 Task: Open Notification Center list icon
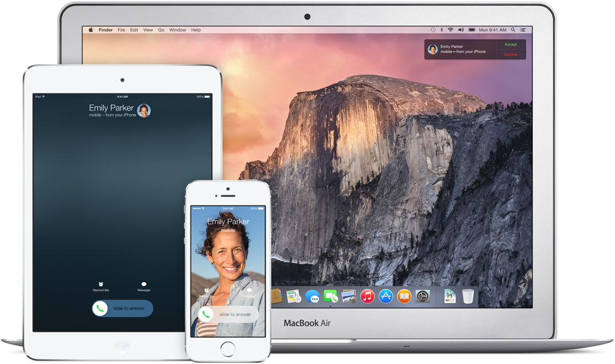(x=523, y=30)
